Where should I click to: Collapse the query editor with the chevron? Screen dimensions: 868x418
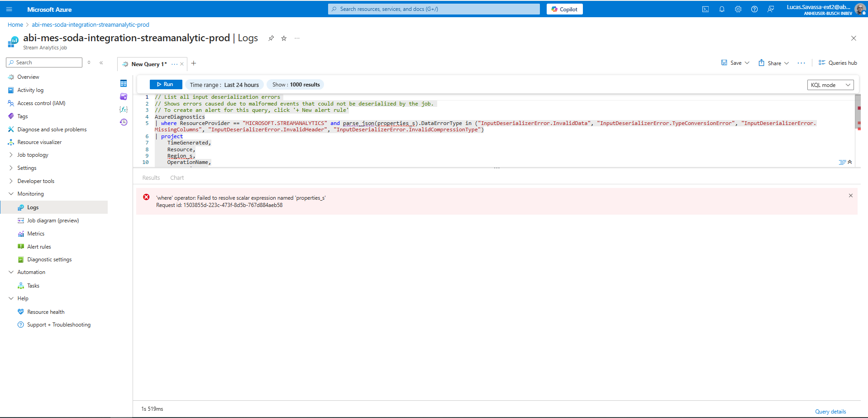(850, 162)
